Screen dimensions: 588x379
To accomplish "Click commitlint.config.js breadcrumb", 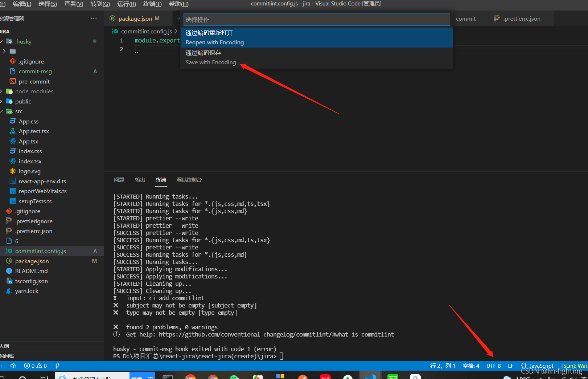I will pos(146,32).
